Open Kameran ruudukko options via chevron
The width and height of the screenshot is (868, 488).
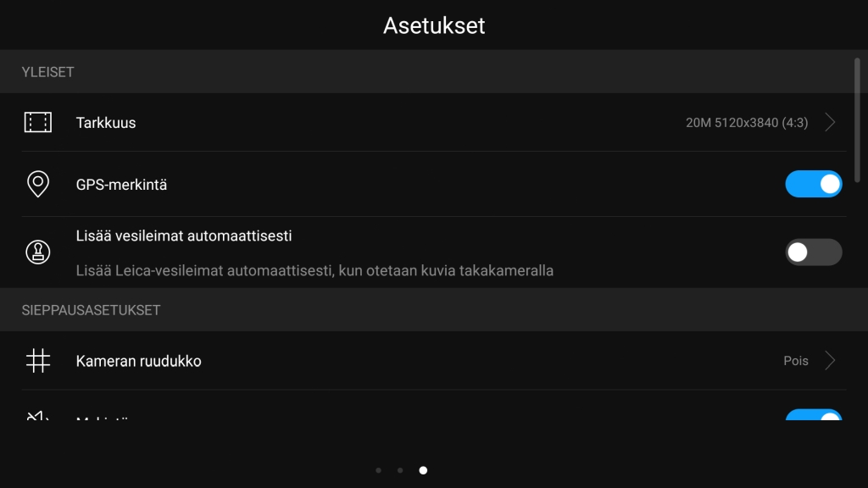831,361
